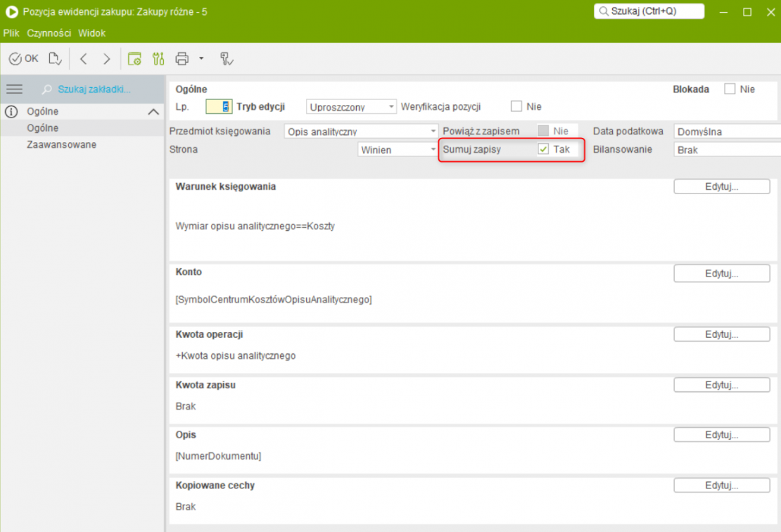Toggle the Blokada checkbox
Image resolution: width=781 pixels, height=532 pixels.
730,89
